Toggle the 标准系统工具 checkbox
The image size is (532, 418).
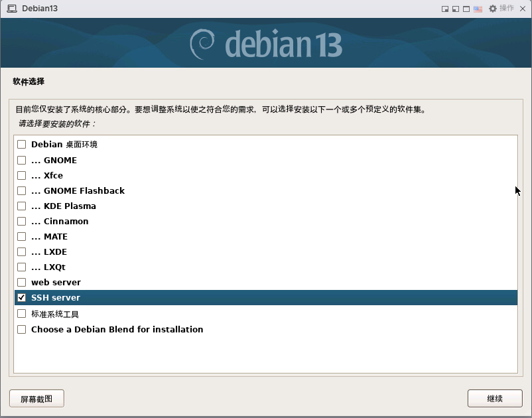[x=22, y=314]
